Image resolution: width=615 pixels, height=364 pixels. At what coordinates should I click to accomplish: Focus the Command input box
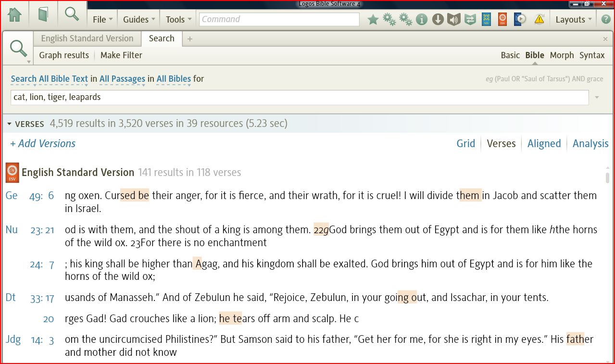click(279, 19)
